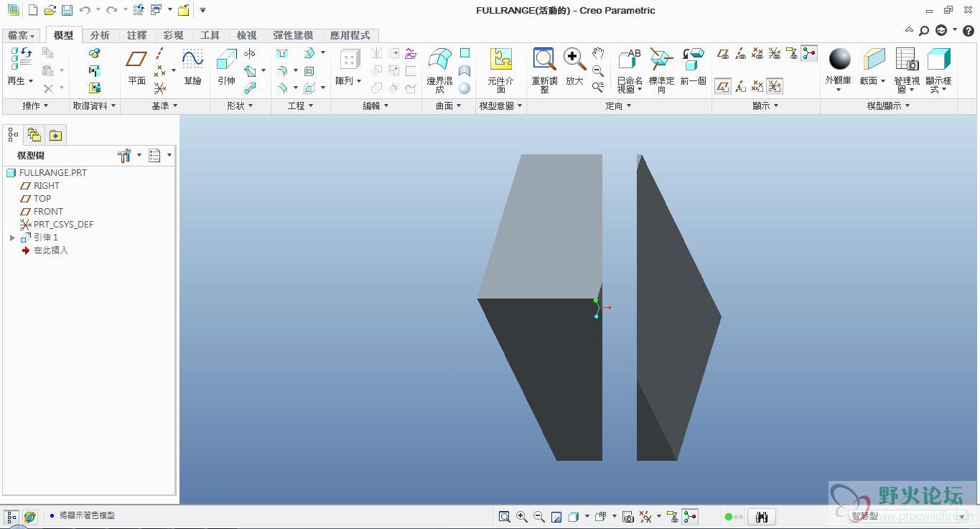Click the 管理視圖 view manager icon
Screen dimensions: 980x529
907,70
